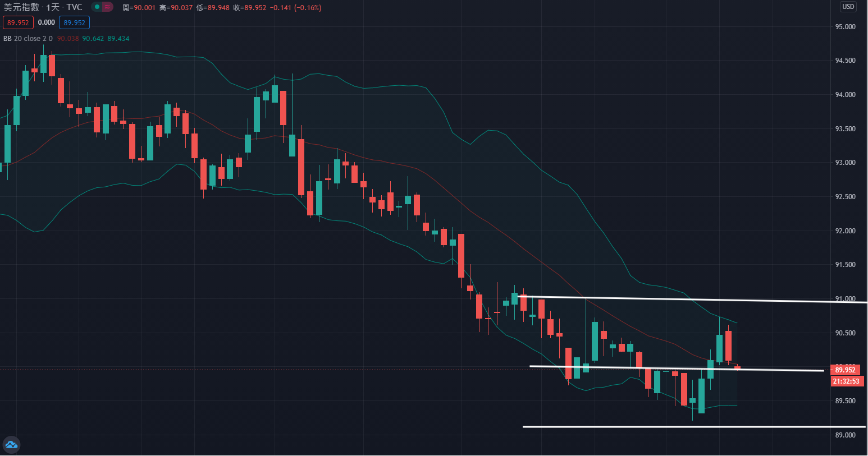
Task: Click the 美元指數 symbol title
Action: [21, 7]
